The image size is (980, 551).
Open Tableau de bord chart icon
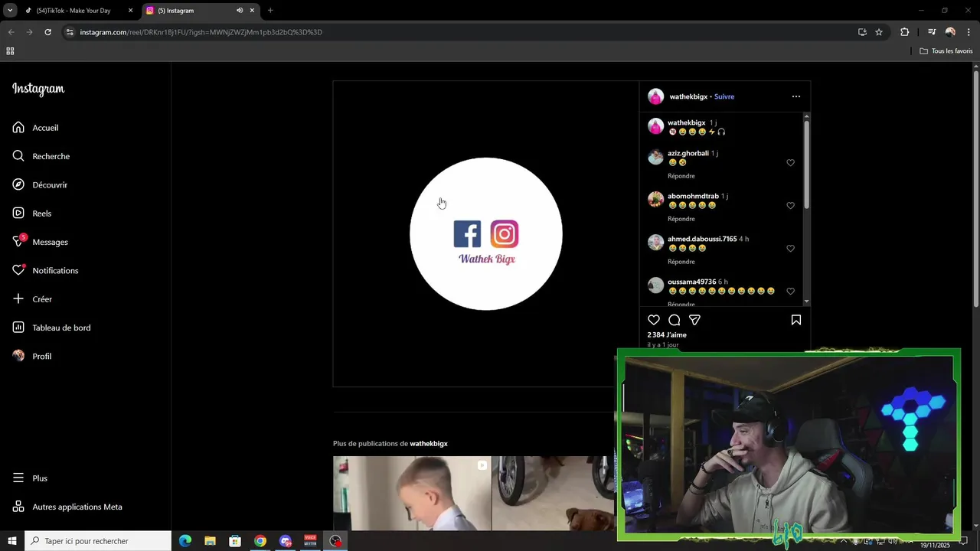pos(18,328)
